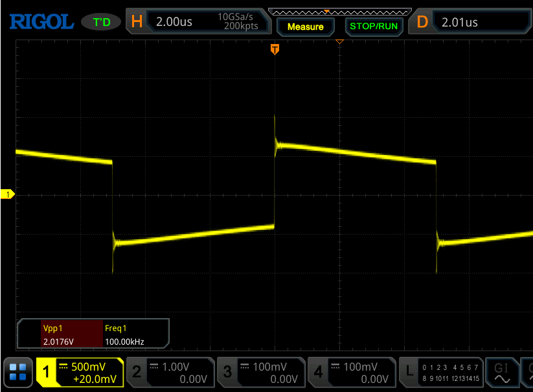Click the channel 1 ground level marker
Viewport: 533px width, 392px height.
pos(8,194)
